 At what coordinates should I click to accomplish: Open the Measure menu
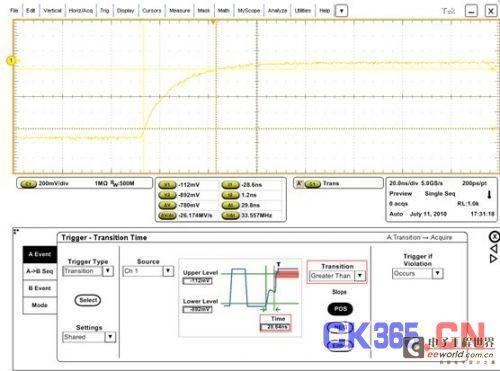(x=179, y=11)
